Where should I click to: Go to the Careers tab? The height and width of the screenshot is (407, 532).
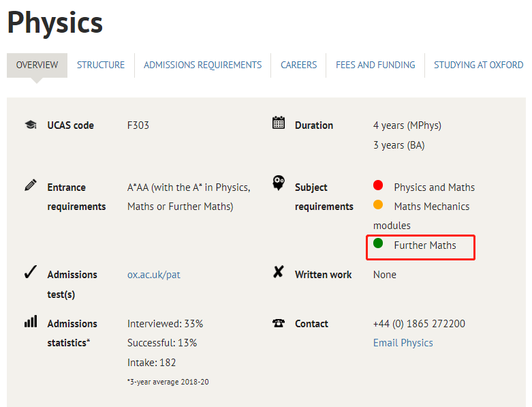[298, 65]
